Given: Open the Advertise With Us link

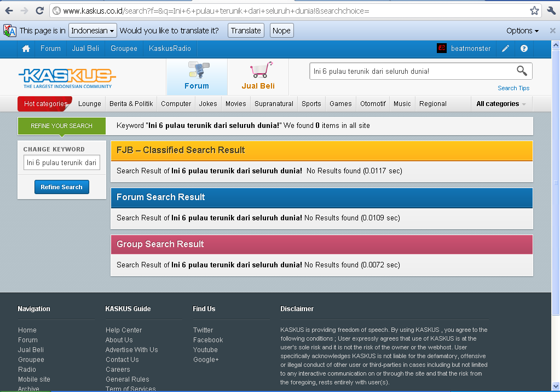Looking at the screenshot, I should coord(131,350).
